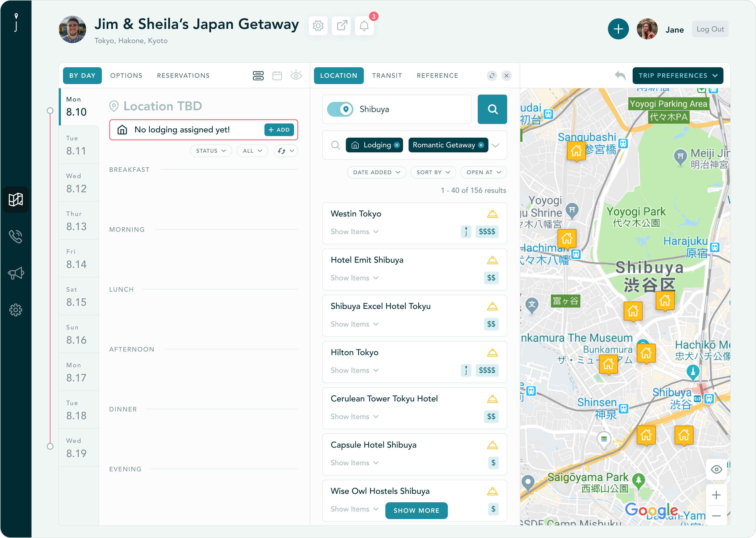Select Thur 8.13 in day list

coord(76,221)
